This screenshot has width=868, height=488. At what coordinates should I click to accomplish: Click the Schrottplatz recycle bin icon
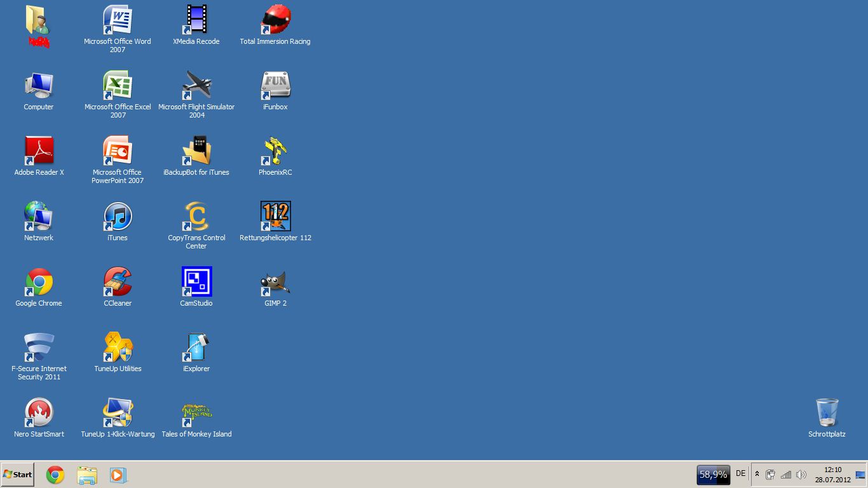pyautogui.click(x=827, y=413)
